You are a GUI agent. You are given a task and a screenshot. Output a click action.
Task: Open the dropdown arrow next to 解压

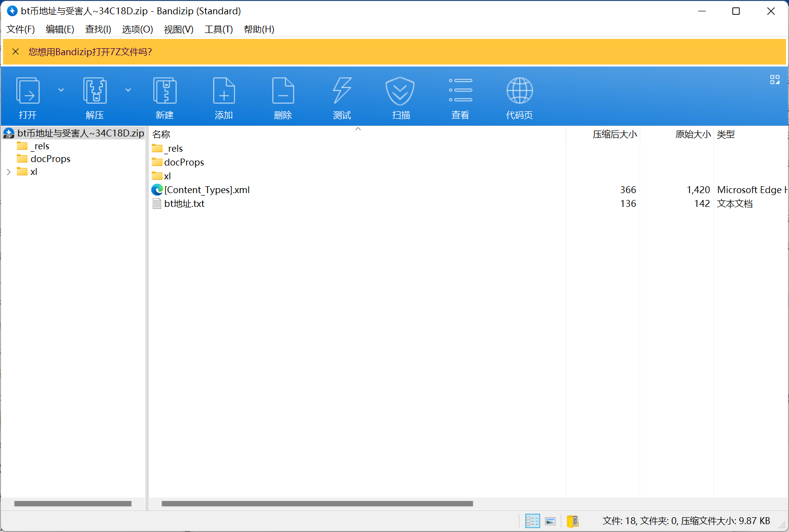point(128,90)
